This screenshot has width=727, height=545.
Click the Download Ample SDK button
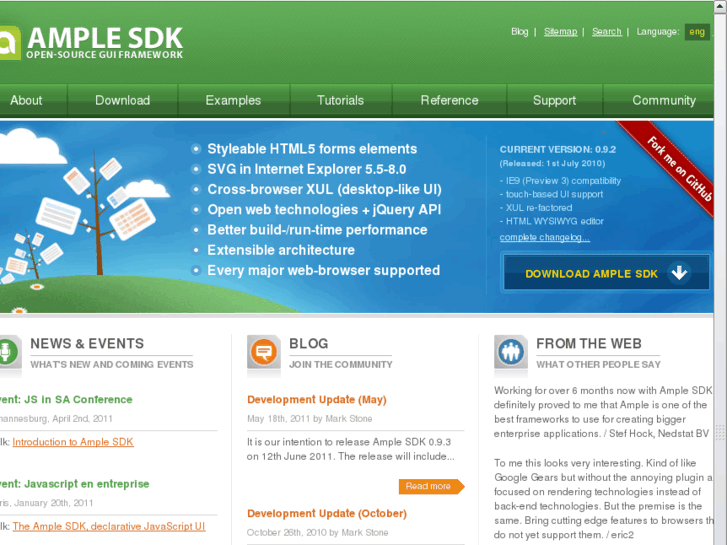606,273
